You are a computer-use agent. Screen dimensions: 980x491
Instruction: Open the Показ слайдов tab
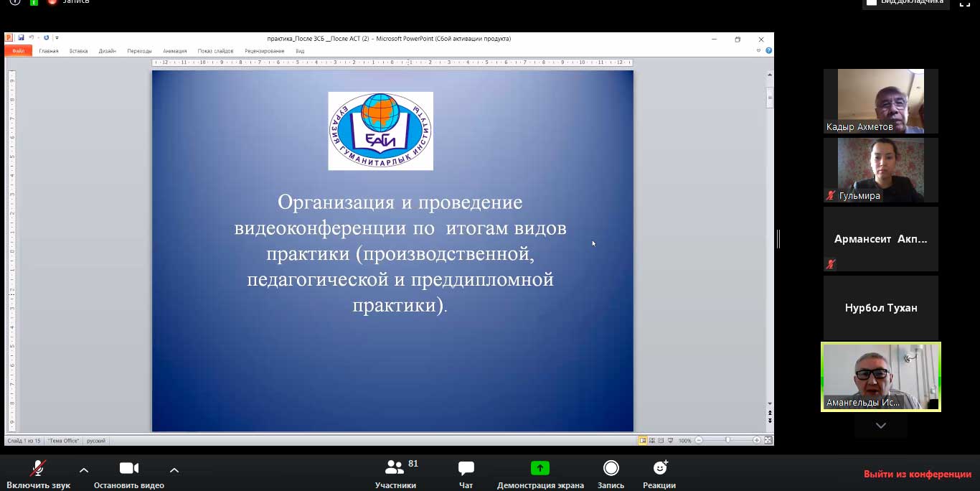[215, 51]
